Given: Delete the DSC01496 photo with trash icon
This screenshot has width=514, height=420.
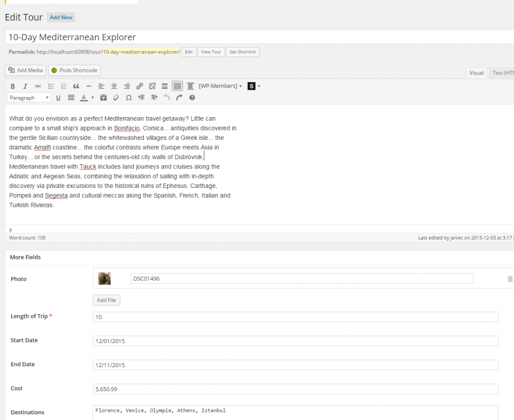Looking at the screenshot, I should point(510,279).
